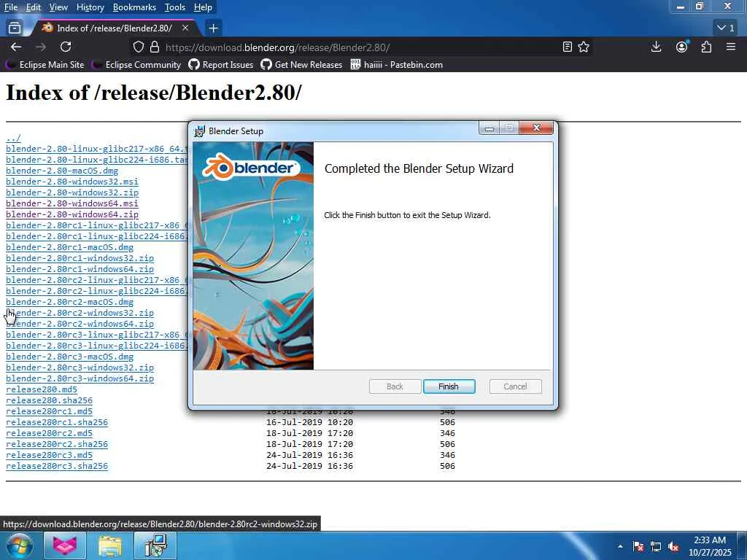747x560 pixels.
Task: Open the pink fox browser taskbar icon
Action: [x=65, y=545]
